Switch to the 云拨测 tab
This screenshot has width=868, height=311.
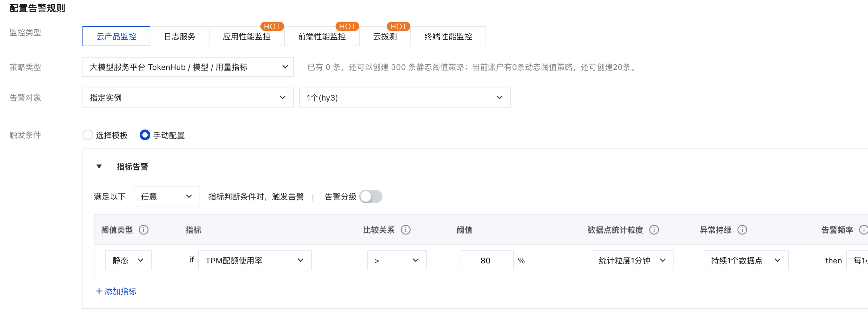385,36
